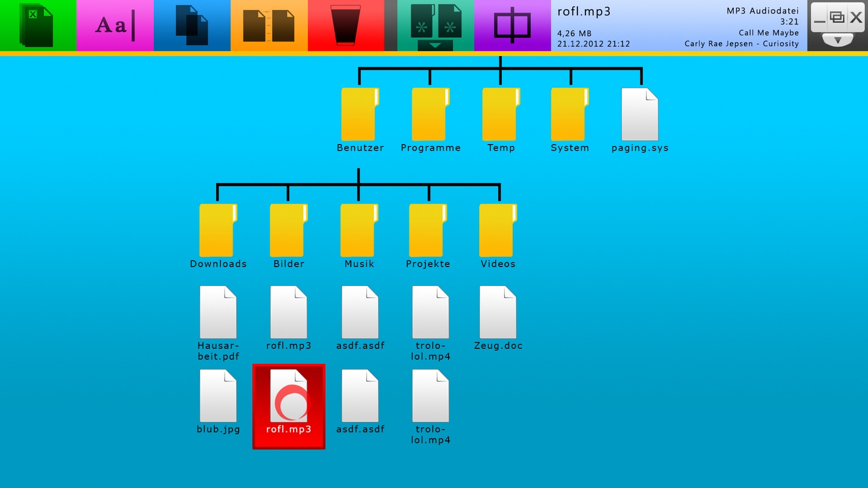Click the blue copy documents icon
868x488 pixels.
coord(192,26)
